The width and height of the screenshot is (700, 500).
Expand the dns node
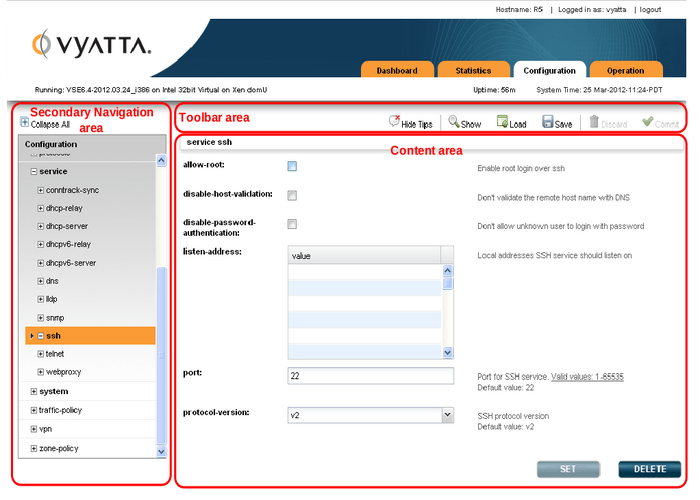[x=41, y=281]
